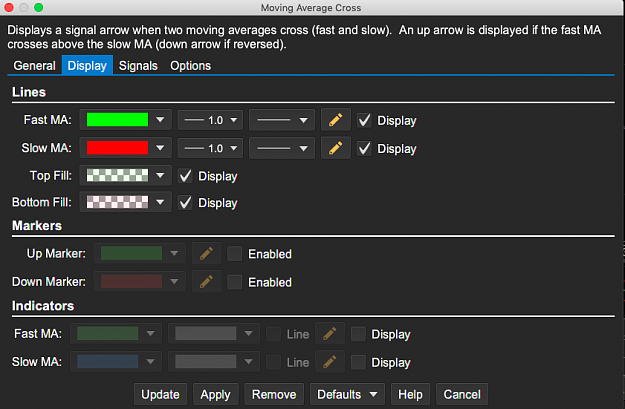Open Slow MA line width 1.0 dropdown

210,148
